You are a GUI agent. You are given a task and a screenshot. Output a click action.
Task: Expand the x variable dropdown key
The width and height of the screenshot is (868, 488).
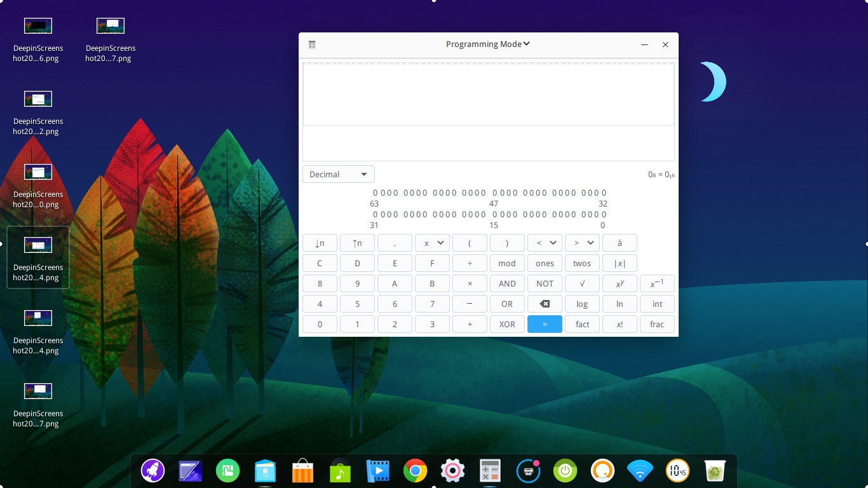point(432,243)
